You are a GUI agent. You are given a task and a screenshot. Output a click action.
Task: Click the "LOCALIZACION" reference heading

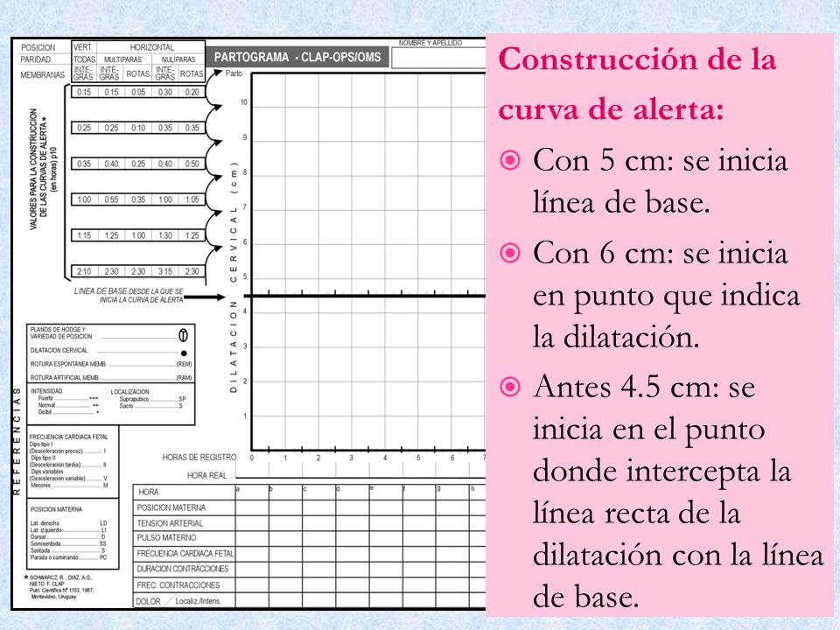click(x=129, y=392)
